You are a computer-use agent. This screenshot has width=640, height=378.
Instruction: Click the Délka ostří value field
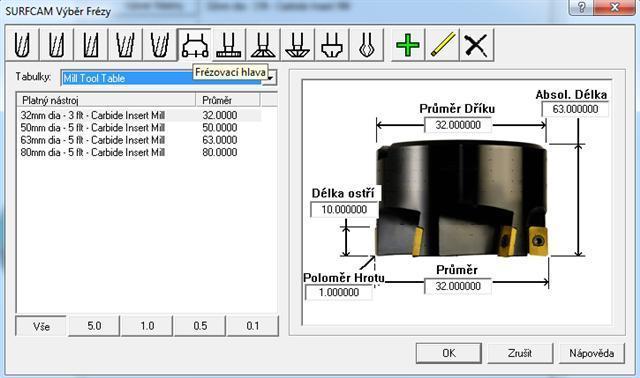(x=344, y=210)
